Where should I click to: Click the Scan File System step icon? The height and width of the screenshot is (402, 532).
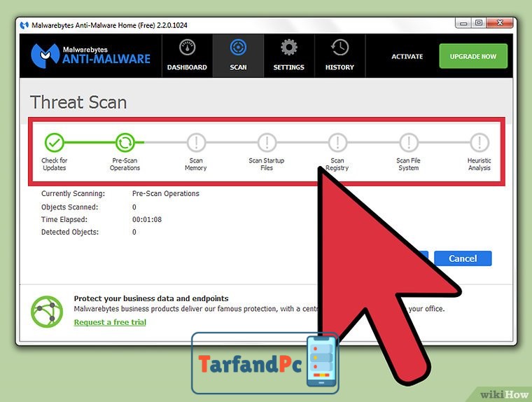pyautogui.click(x=409, y=142)
